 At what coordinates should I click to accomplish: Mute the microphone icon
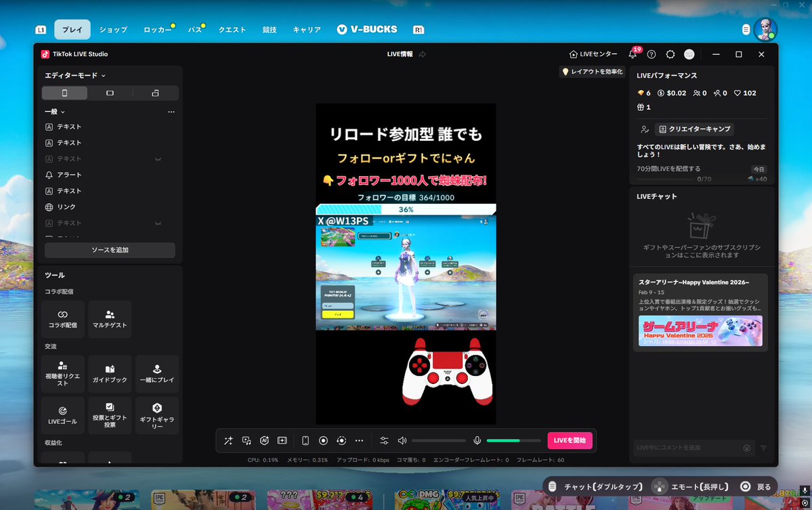(477, 441)
